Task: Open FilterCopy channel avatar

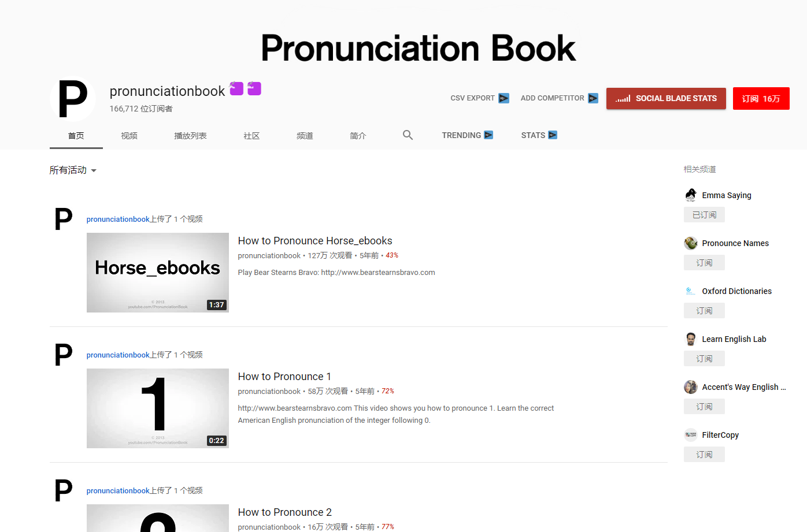Action: (691, 435)
